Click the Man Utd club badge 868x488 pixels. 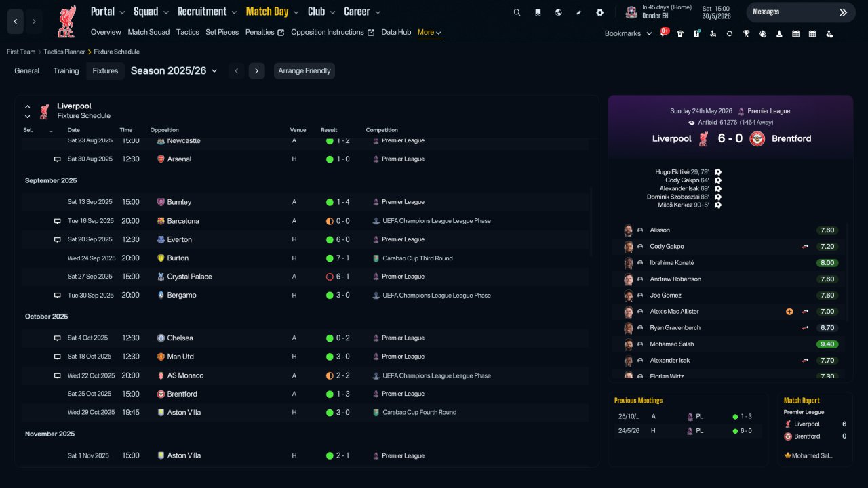161,357
